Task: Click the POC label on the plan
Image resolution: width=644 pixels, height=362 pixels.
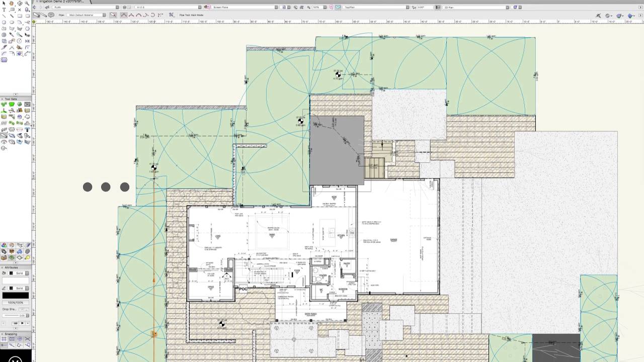Action: pyautogui.click(x=243, y=289)
